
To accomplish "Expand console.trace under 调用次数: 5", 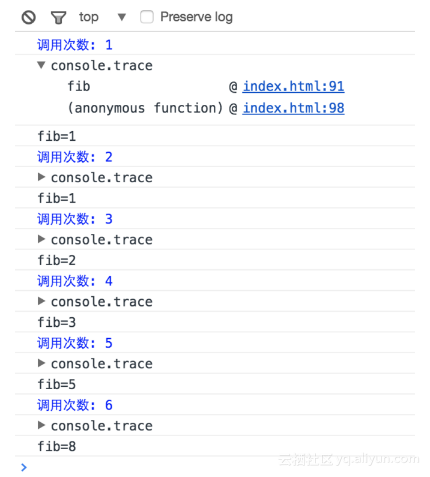I will pyautogui.click(x=41, y=363).
